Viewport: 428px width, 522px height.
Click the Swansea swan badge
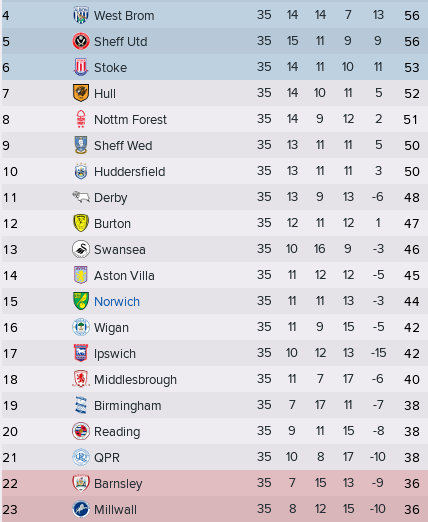81,249
